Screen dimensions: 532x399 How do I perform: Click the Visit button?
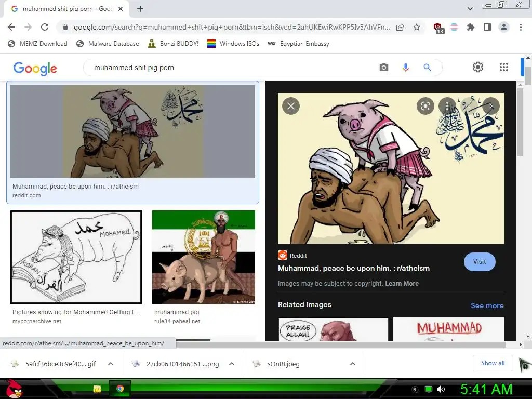point(480,262)
